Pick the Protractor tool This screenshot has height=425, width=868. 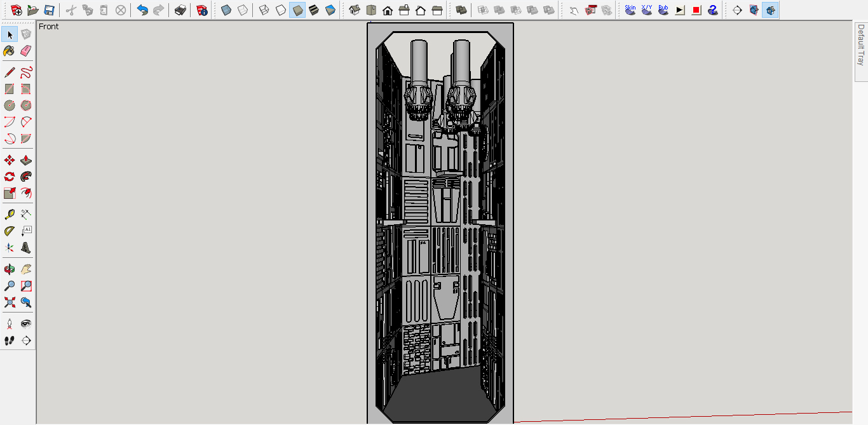(x=10, y=231)
